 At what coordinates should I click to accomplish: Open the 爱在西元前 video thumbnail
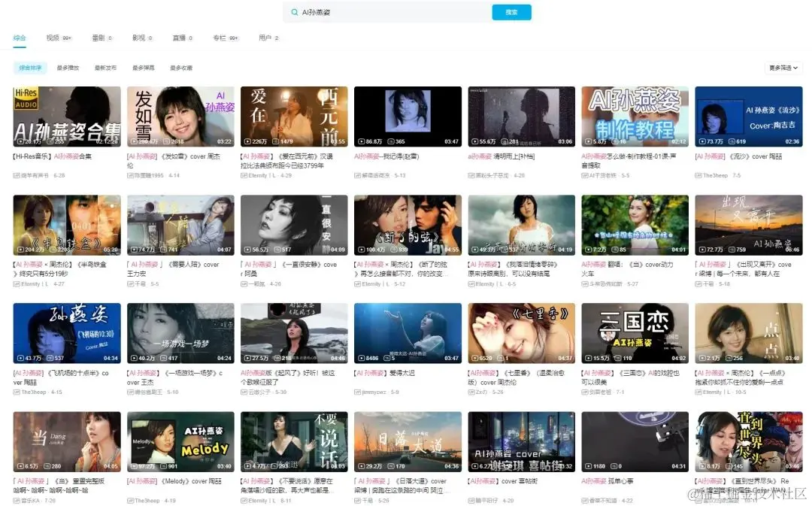tap(294, 117)
